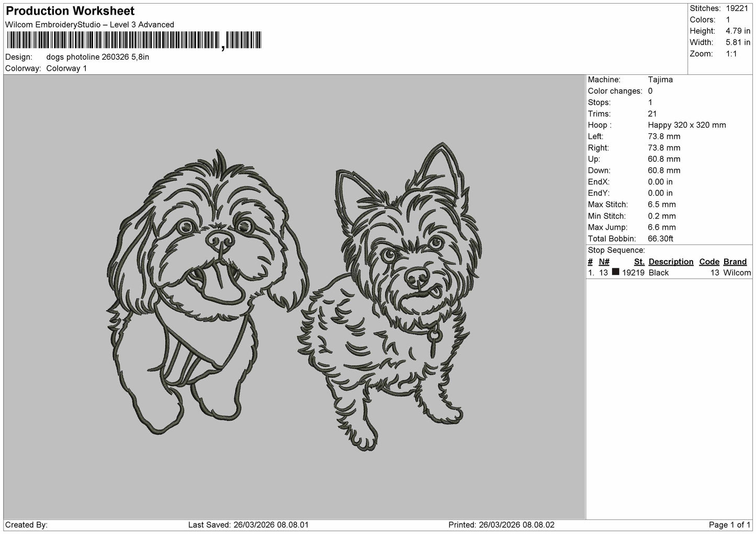Click the Page 1 of 1 indicator
Viewport: 756px width, 534px height.
pyautogui.click(x=730, y=525)
